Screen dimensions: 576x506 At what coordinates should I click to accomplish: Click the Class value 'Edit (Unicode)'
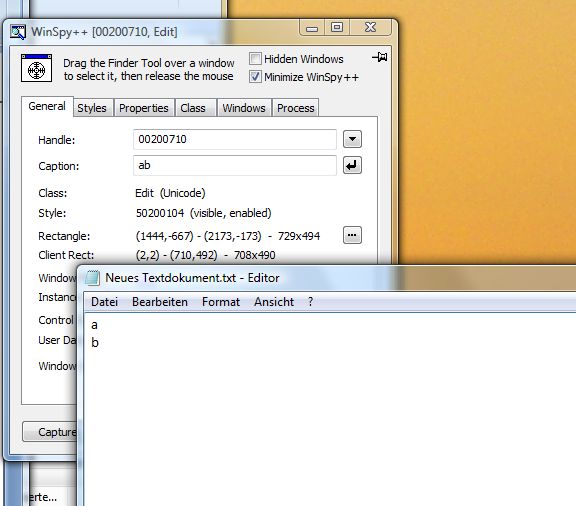pos(170,193)
